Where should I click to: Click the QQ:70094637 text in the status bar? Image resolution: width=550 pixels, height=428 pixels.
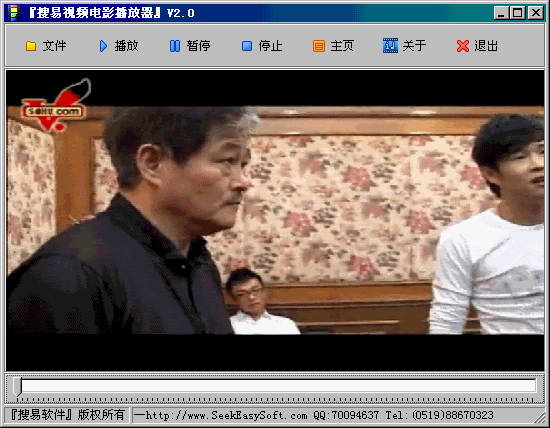[x=346, y=415]
